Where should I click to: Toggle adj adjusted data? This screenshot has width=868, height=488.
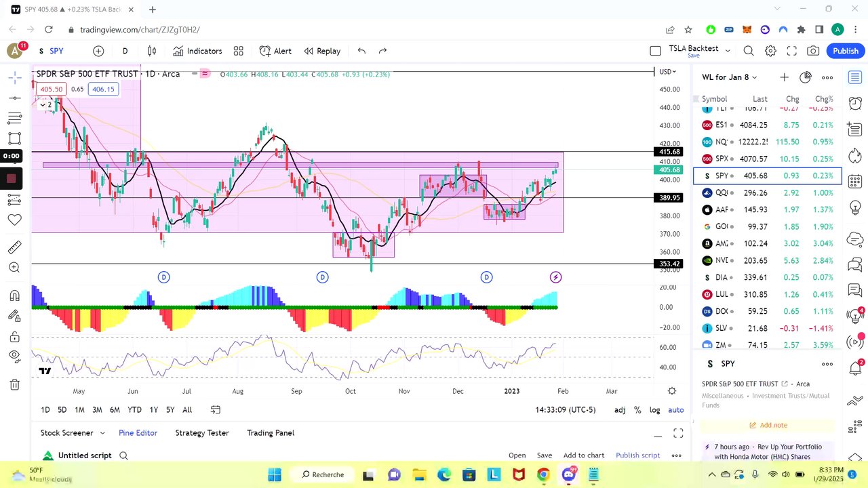(620, 409)
